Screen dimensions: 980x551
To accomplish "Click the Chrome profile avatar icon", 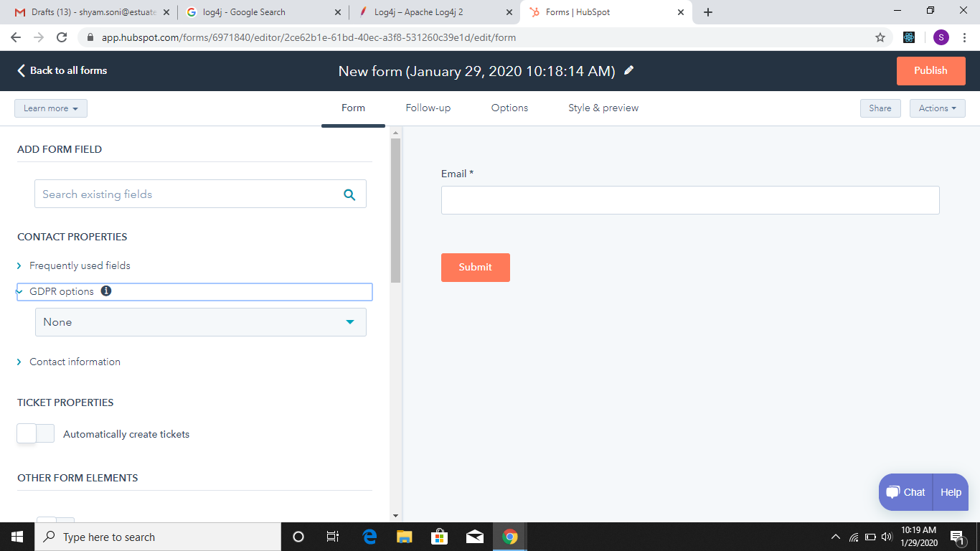I will pos(941,37).
